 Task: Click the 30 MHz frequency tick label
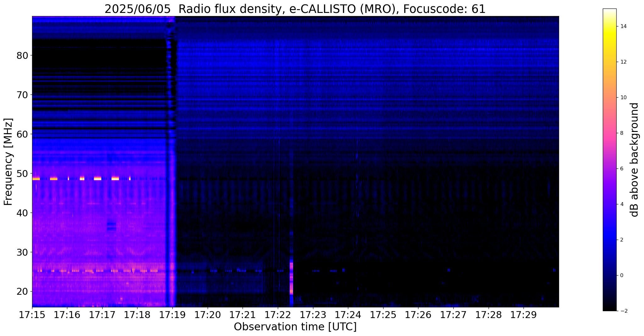(x=22, y=252)
